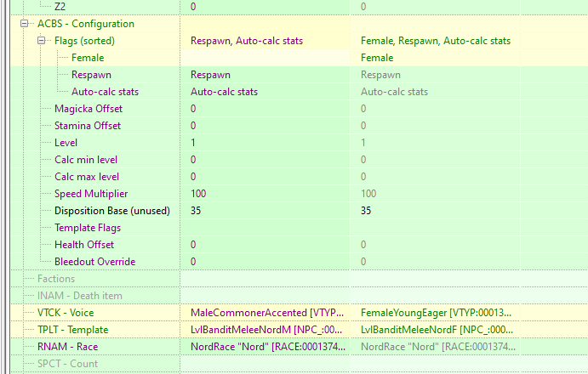Image resolution: width=588 pixels, height=374 pixels.
Task: Click Level value 1 in first record column
Action: click(193, 143)
